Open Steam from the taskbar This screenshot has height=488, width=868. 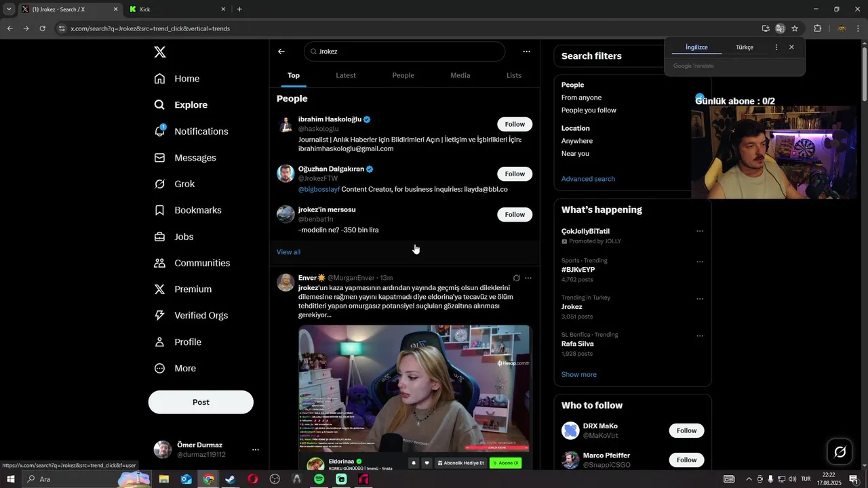click(x=230, y=479)
